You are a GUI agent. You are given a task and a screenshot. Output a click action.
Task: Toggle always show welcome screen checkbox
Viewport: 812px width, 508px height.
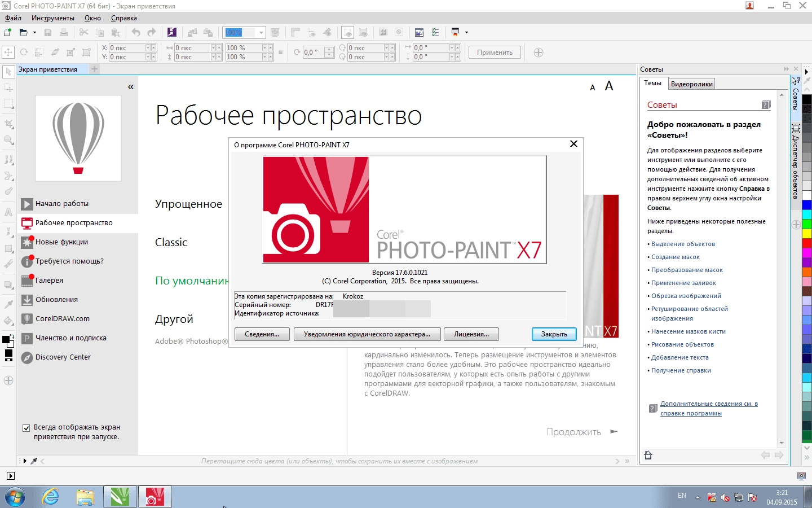pos(26,428)
